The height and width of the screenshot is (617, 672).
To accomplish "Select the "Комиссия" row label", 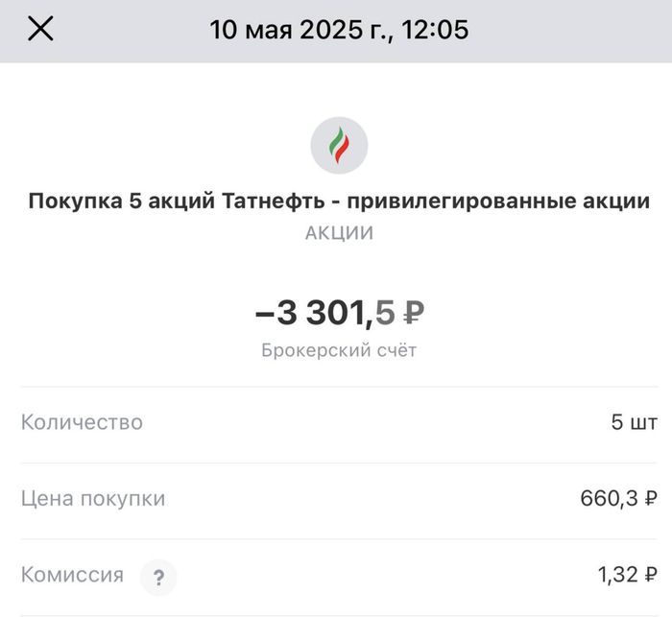I will [x=72, y=576].
